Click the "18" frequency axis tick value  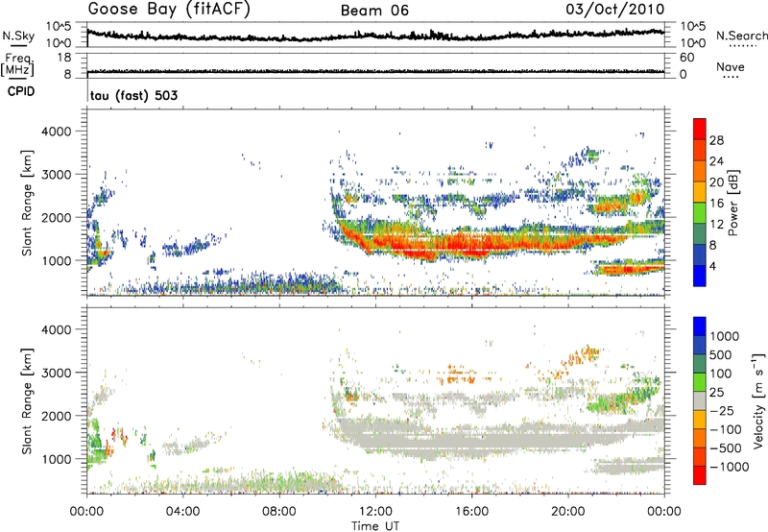point(64,58)
